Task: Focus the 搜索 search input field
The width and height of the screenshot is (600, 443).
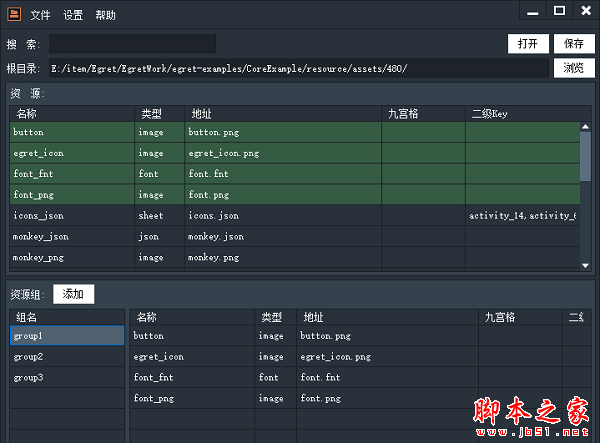Action: click(132, 43)
